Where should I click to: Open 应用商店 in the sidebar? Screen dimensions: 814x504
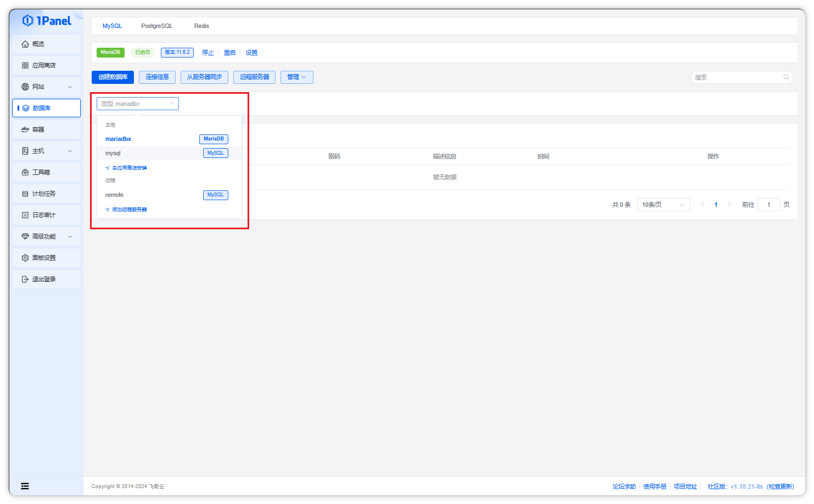pos(46,65)
